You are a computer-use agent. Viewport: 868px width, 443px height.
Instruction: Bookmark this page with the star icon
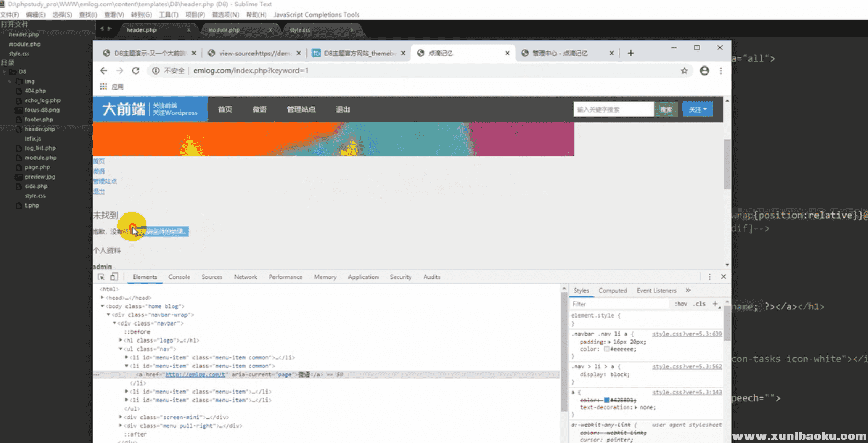(684, 71)
